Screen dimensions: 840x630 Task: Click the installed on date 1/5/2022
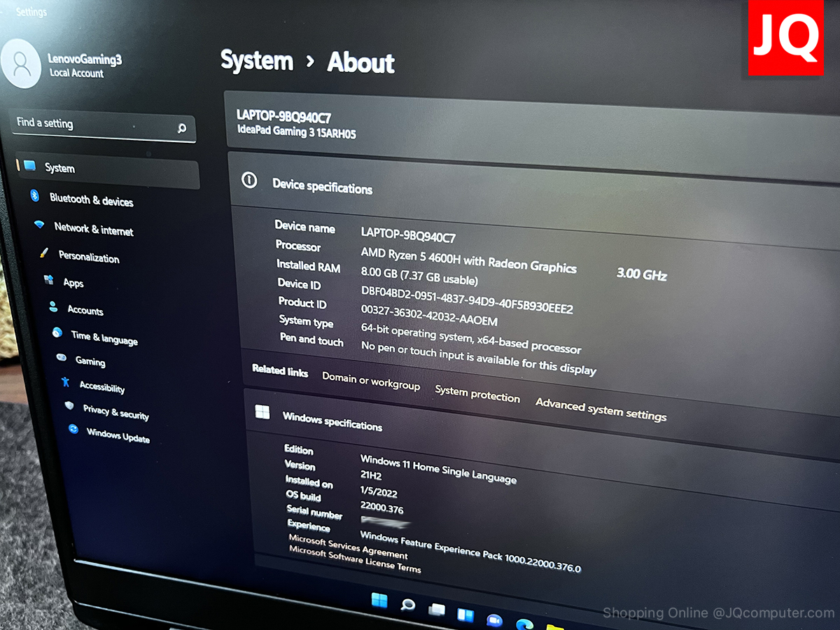pos(377,491)
